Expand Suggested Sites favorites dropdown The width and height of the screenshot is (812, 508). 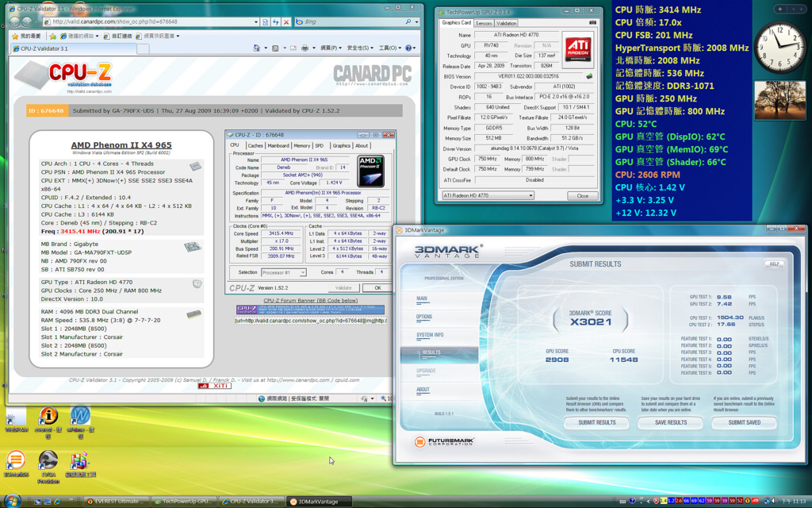96,36
